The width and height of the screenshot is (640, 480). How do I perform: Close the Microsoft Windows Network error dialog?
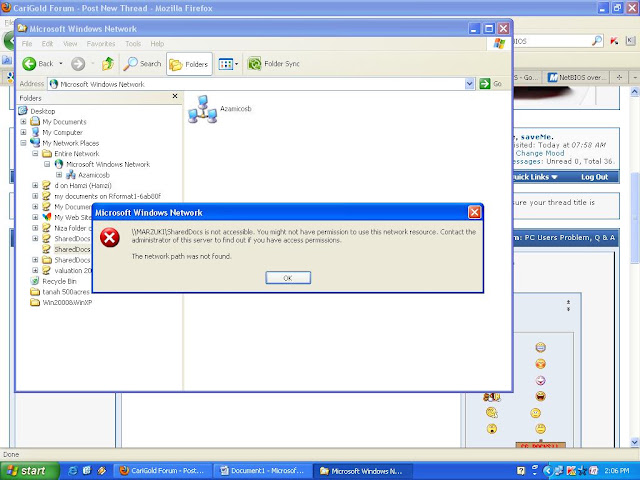(474, 212)
